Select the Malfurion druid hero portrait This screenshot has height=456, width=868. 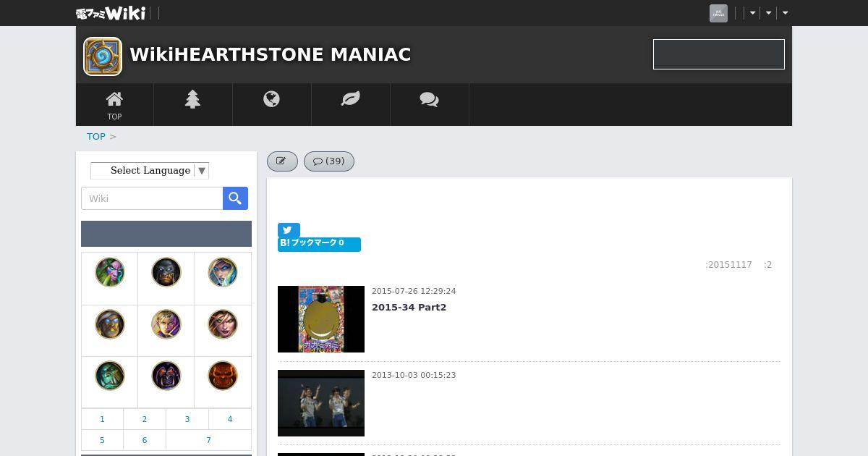coord(110,272)
